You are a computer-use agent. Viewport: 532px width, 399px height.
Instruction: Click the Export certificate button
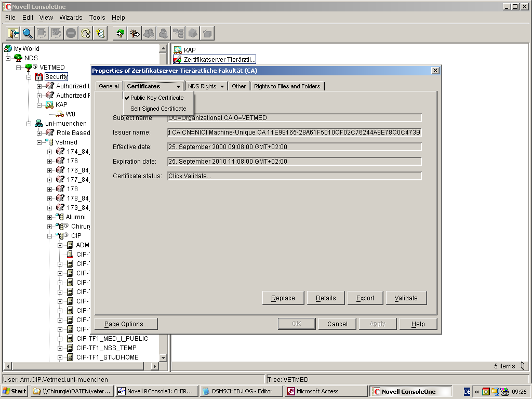pyautogui.click(x=365, y=298)
